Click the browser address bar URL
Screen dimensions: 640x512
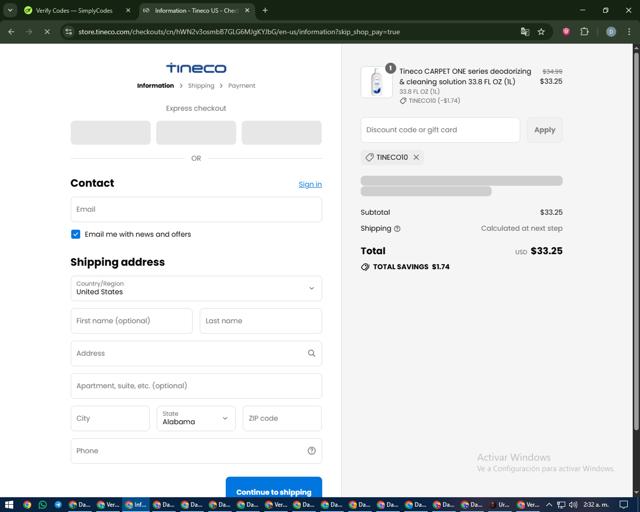(239, 32)
